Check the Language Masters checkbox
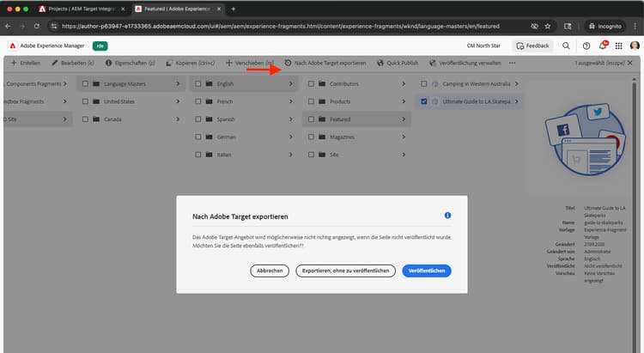 (x=85, y=84)
